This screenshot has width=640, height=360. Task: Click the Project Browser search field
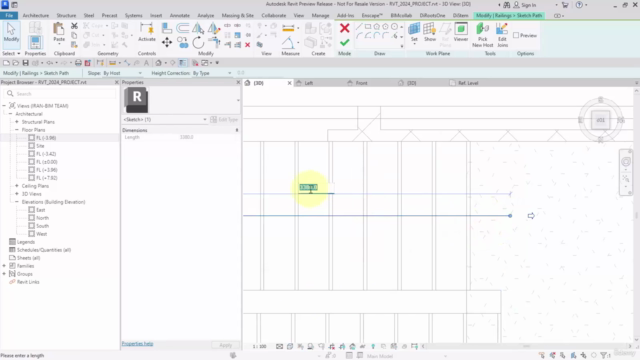tap(60, 94)
